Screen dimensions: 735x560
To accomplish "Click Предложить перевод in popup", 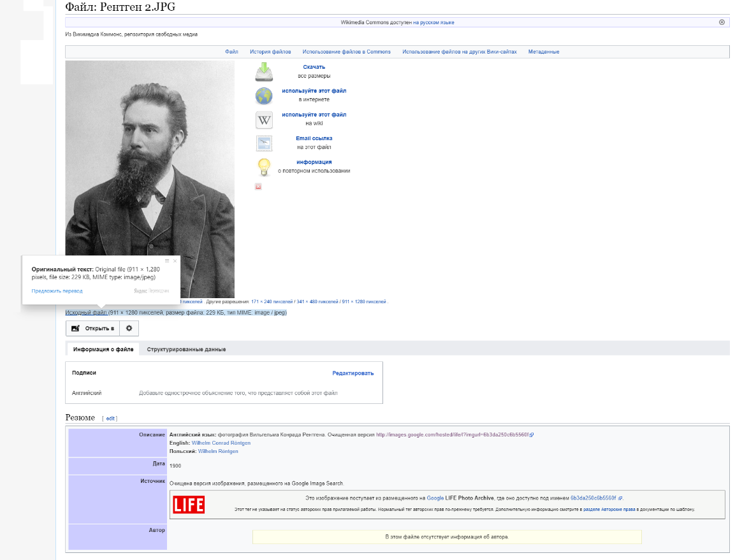I will coord(57,291).
